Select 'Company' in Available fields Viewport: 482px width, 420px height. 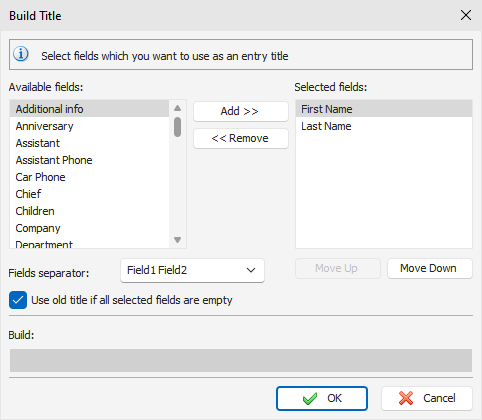89,228
